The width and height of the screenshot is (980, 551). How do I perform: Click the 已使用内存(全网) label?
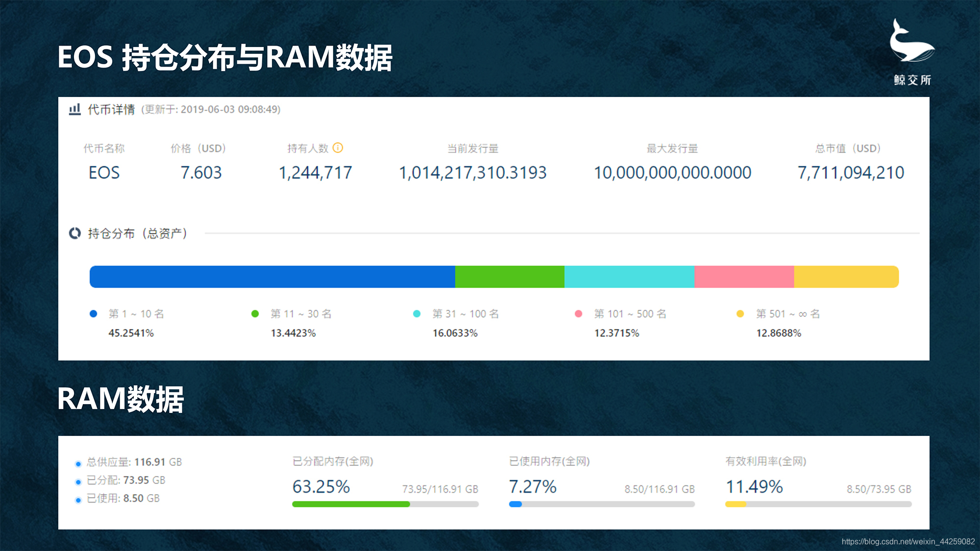point(549,461)
